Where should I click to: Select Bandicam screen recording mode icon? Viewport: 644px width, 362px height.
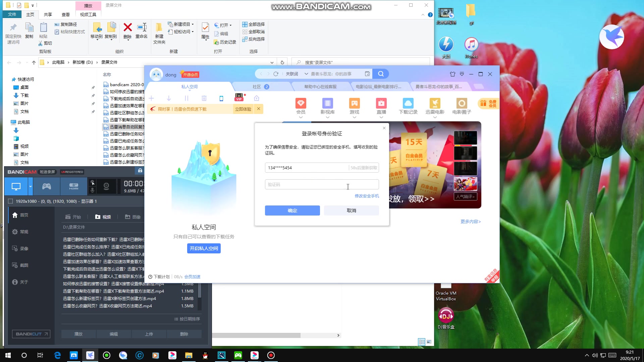(x=16, y=186)
